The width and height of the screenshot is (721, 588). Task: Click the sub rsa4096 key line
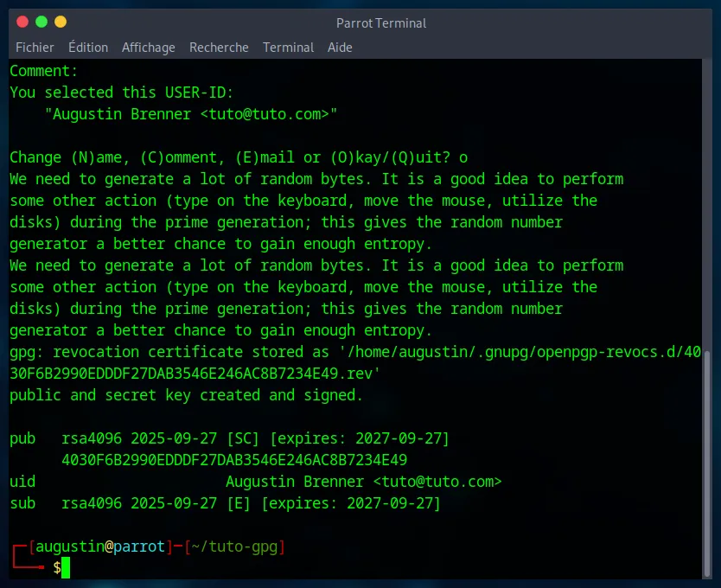[225, 503]
